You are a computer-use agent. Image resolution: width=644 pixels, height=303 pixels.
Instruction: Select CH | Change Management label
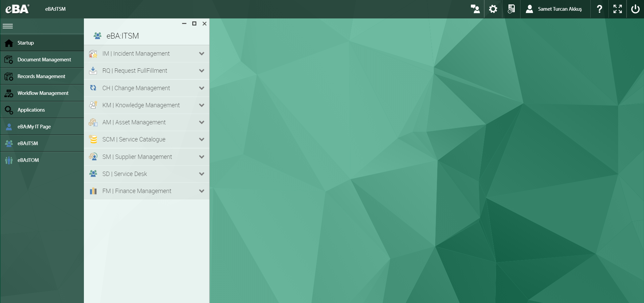tap(136, 88)
